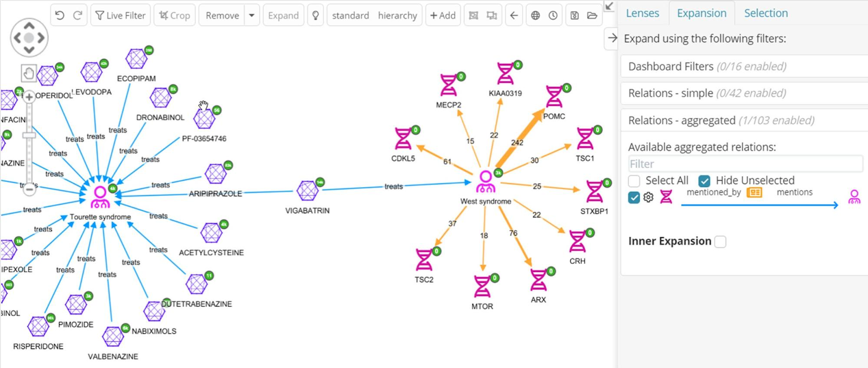This screenshot has height=368, width=868.
Task: Click the lightbulb icon in toolbar
Action: click(315, 15)
